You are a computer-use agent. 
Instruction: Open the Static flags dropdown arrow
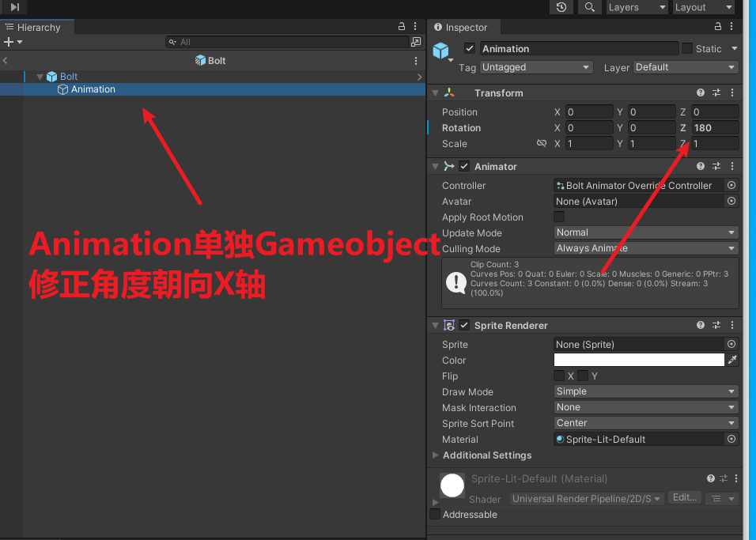pyautogui.click(x=735, y=49)
